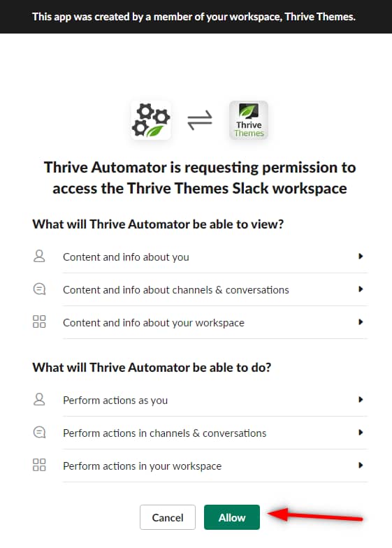Click grid icon beside 'Content and info about your workspace'
Viewport: 392px width, 548px height.
click(39, 322)
